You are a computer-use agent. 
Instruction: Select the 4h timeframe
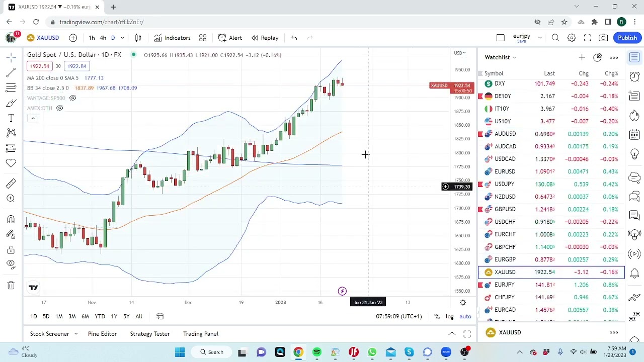point(103,38)
